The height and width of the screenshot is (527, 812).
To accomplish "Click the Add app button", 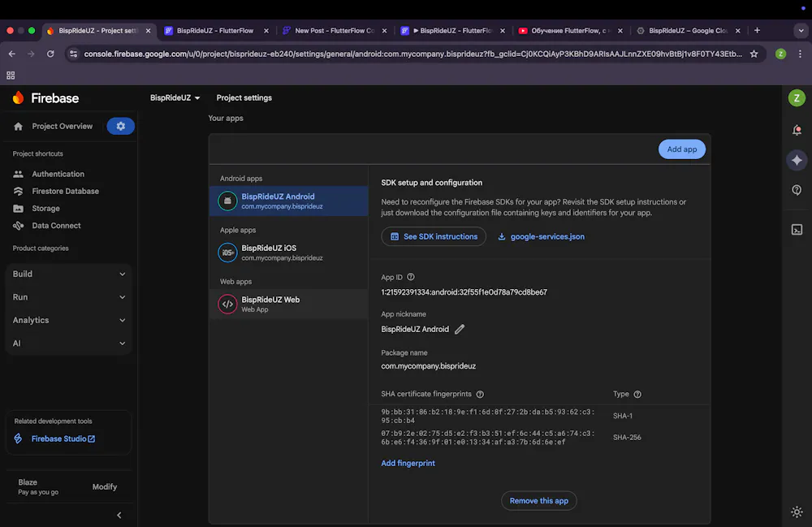I will pos(681,149).
